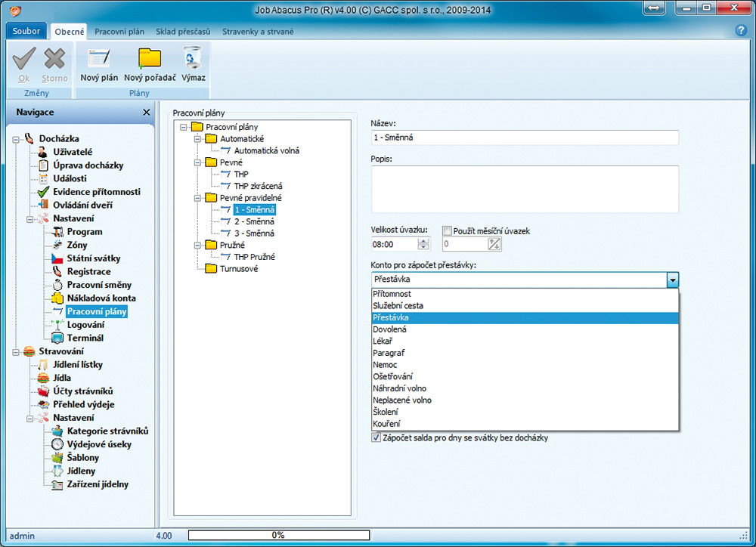Click the Terminál monitor icon
The width and height of the screenshot is (756, 547).
click(x=57, y=338)
